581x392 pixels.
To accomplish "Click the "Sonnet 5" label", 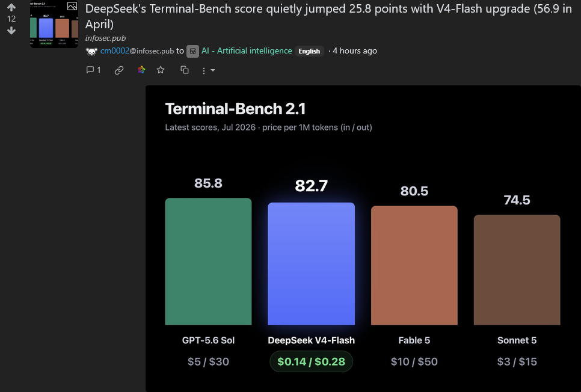I will point(517,340).
